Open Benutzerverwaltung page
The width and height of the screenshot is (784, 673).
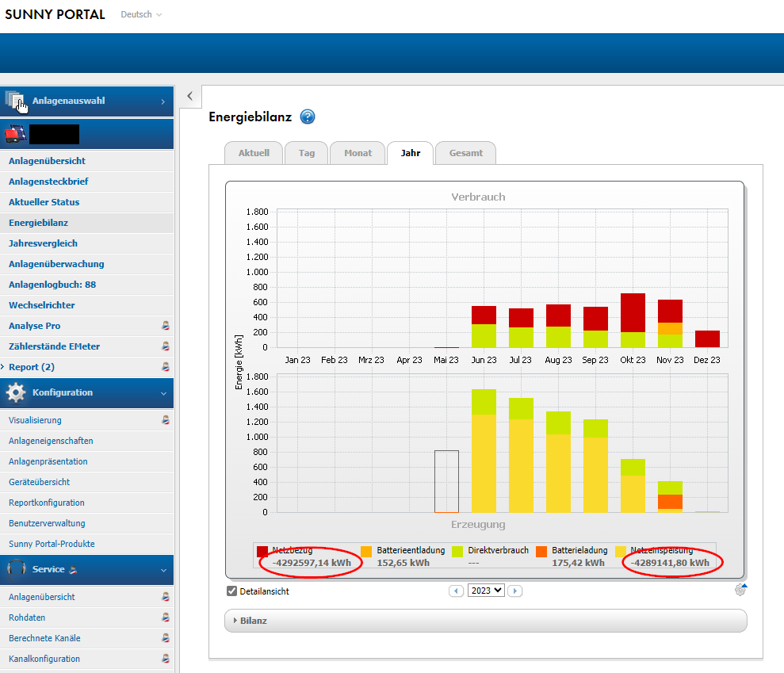click(x=47, y=523)
